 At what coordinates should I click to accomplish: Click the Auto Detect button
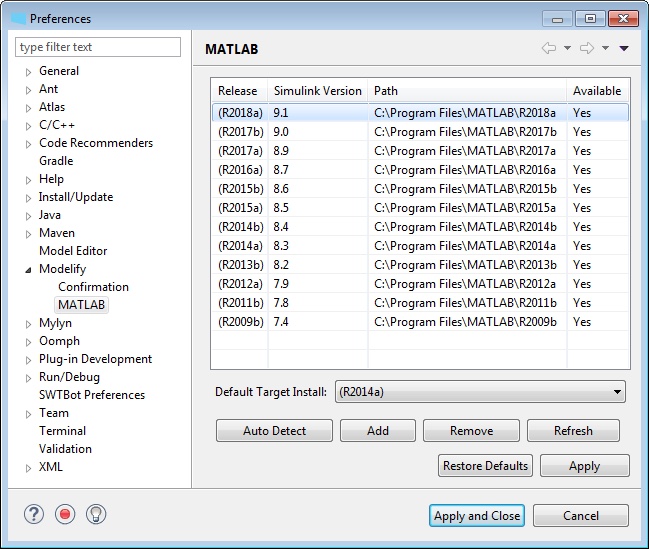tap(274, 431)
